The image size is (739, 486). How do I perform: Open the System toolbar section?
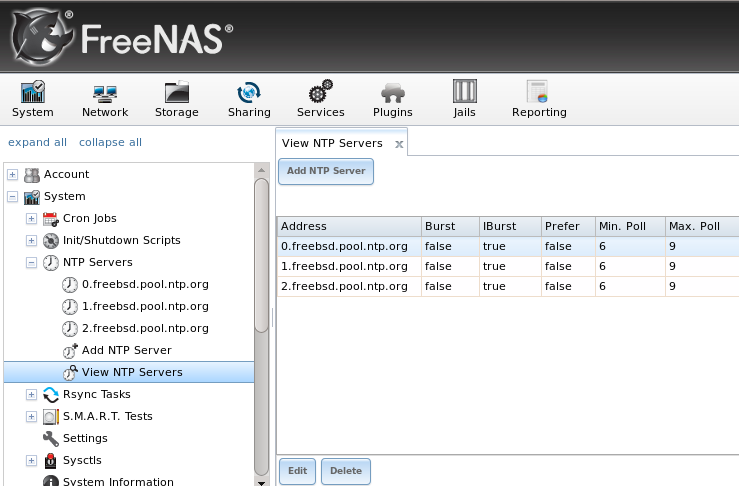coord(33,99)
